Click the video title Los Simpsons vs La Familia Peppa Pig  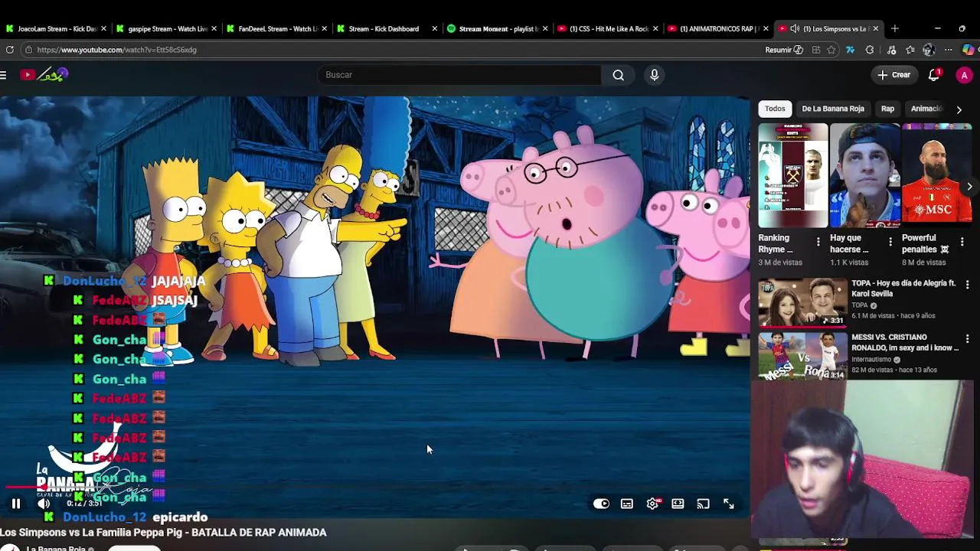(x=163, y=532)
